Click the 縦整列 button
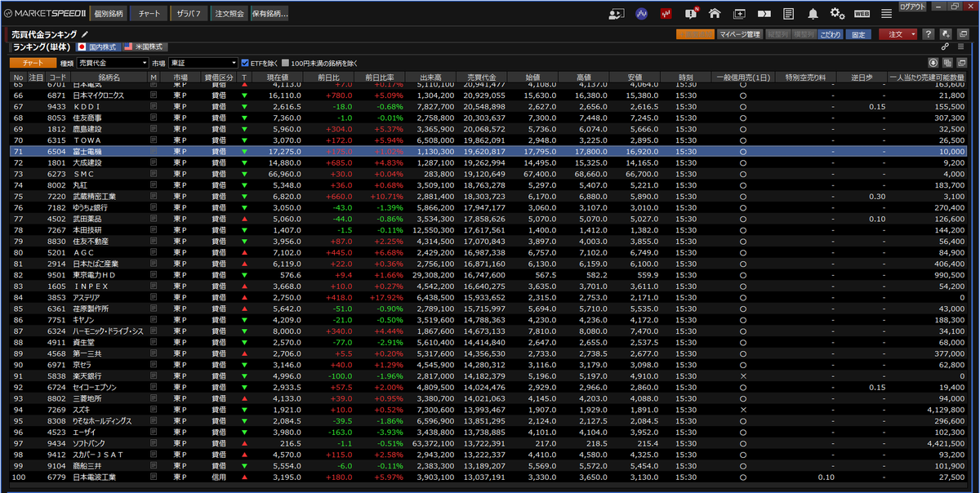Screen dimensions: 980x493 (x=777, y=34)
